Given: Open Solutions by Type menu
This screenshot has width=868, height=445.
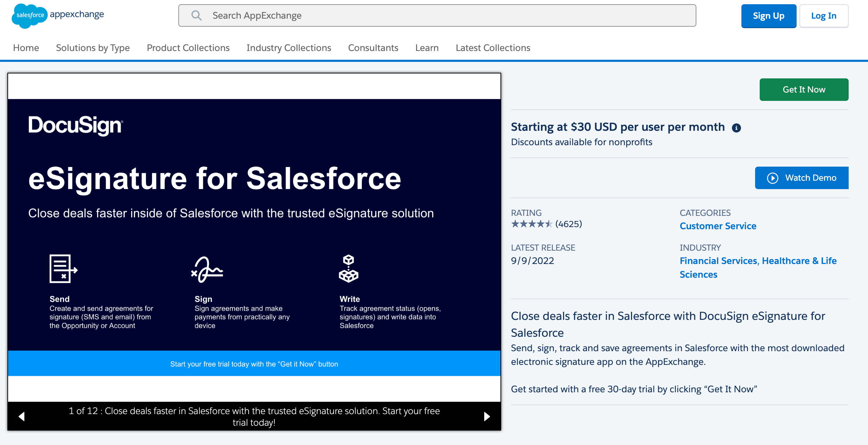Looking at the screenshot, I should pos(93,48).
